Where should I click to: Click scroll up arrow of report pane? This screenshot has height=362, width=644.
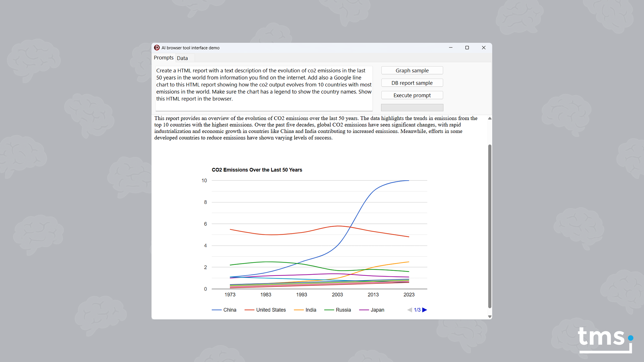coord(490,118)
